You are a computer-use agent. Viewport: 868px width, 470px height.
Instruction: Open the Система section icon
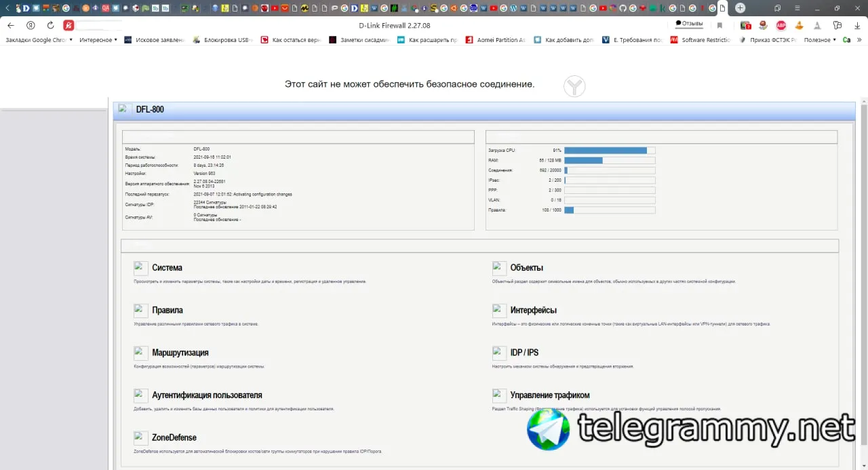141,268
